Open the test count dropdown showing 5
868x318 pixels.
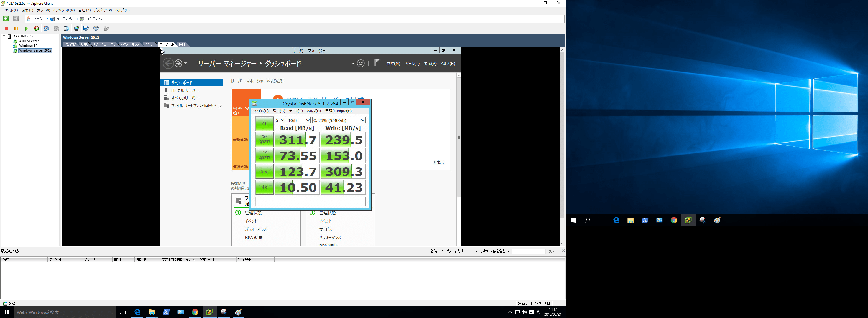point(280,120)
